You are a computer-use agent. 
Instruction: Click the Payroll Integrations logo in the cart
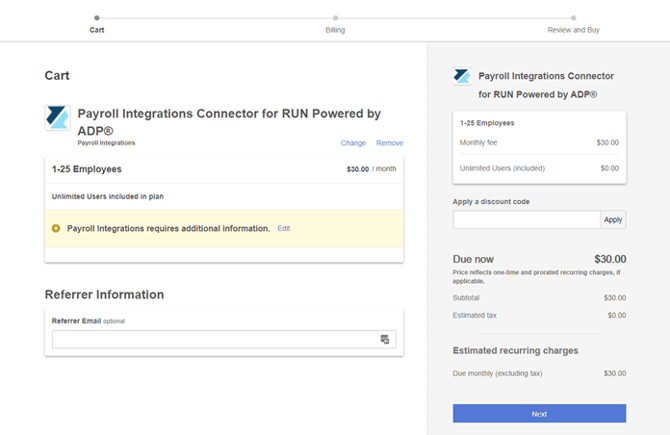click(58, 118)
